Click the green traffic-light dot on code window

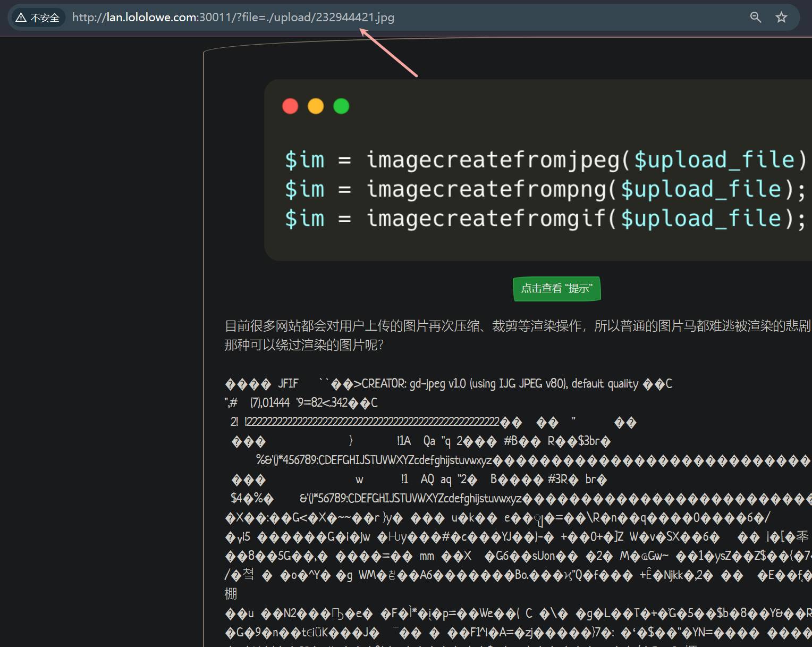(341, 106)
